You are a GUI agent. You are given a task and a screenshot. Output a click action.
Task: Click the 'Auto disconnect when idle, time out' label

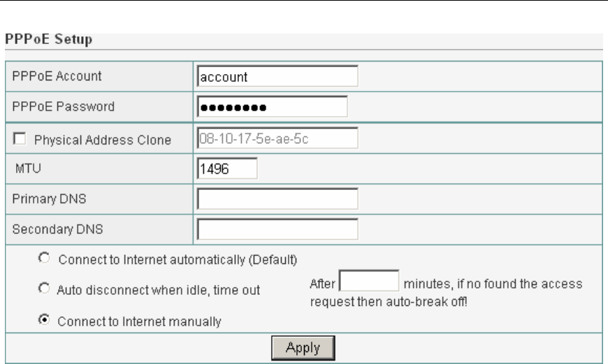(159, 289)
